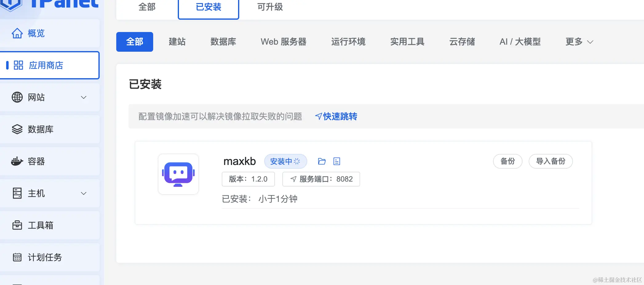Open the maxkb log document icon
The image size is (644, 285).
click(x=337, y=161)
